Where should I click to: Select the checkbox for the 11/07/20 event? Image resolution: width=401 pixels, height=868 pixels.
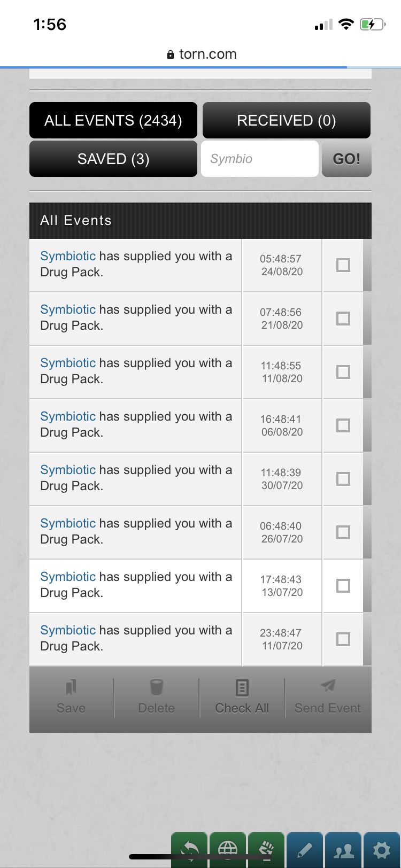[343, 639]
